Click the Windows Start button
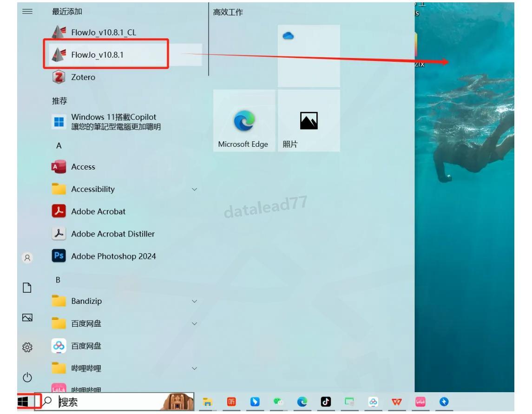The width and height of the screenshot is (532, 414). pyautogui.click(x=23, y=402)
